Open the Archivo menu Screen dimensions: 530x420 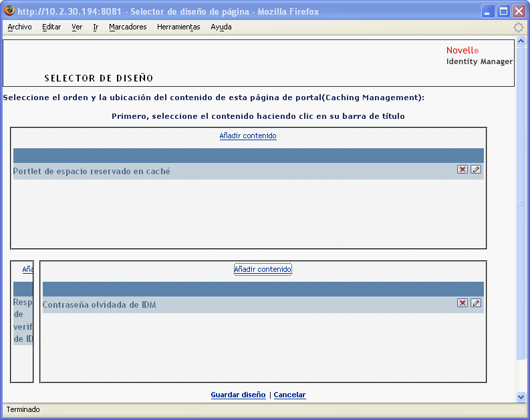tap(19, 27)
